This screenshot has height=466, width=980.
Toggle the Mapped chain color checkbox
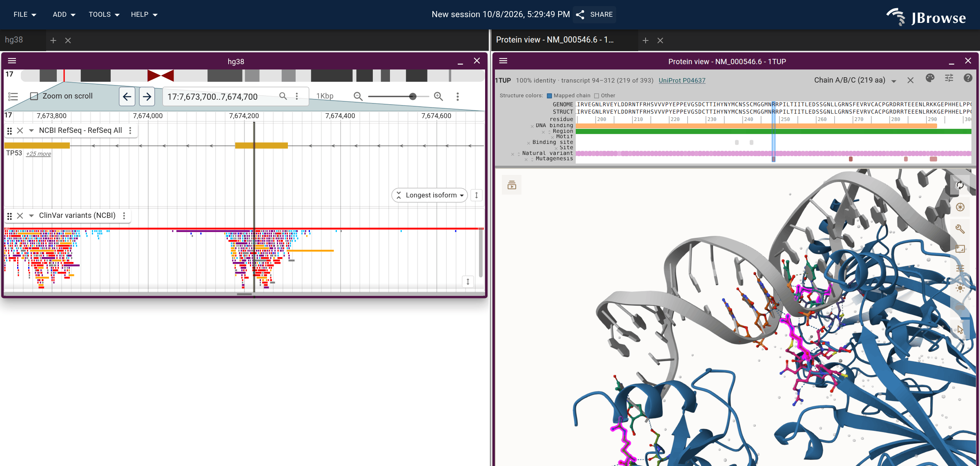click(549, 96)
